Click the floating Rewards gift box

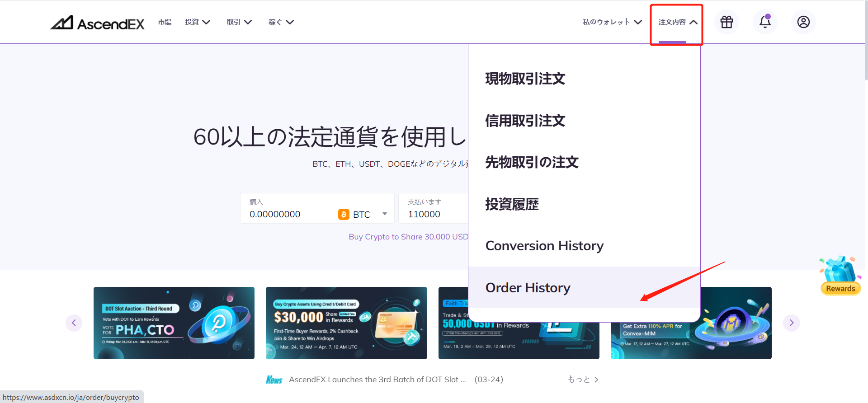click(840, 276)
